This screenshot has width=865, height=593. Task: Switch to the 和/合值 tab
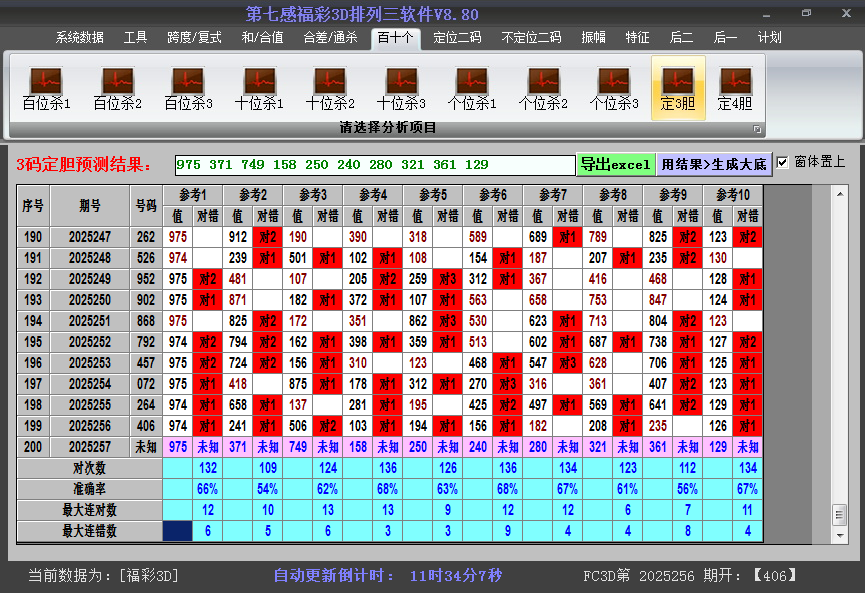263,38
